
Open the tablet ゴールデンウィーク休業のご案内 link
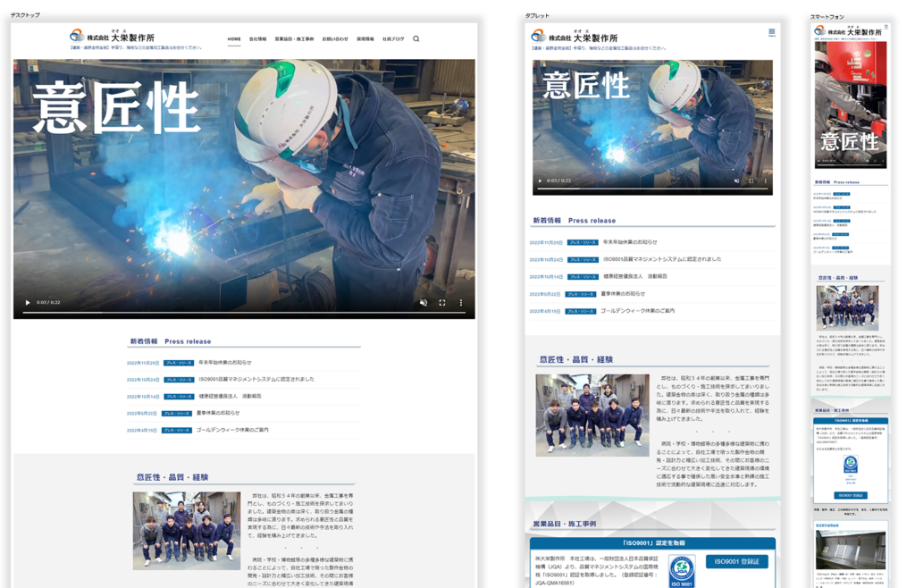pyautogui.click(x=637, y=311)
